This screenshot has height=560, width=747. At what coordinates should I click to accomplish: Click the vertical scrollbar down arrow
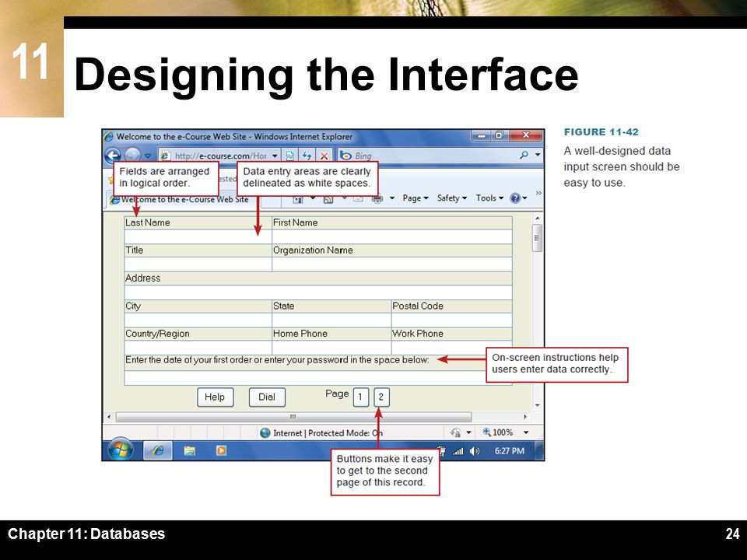coord(538,405)
